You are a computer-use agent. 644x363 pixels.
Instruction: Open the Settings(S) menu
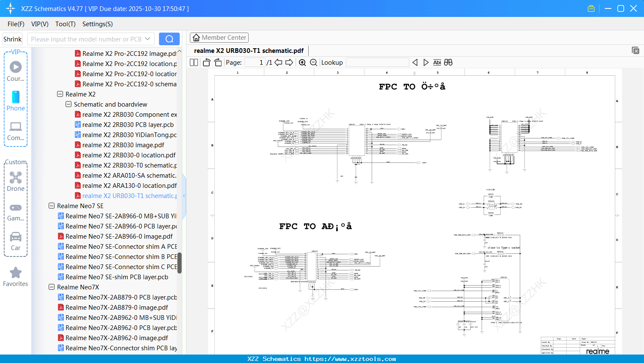tap(97, 24)
